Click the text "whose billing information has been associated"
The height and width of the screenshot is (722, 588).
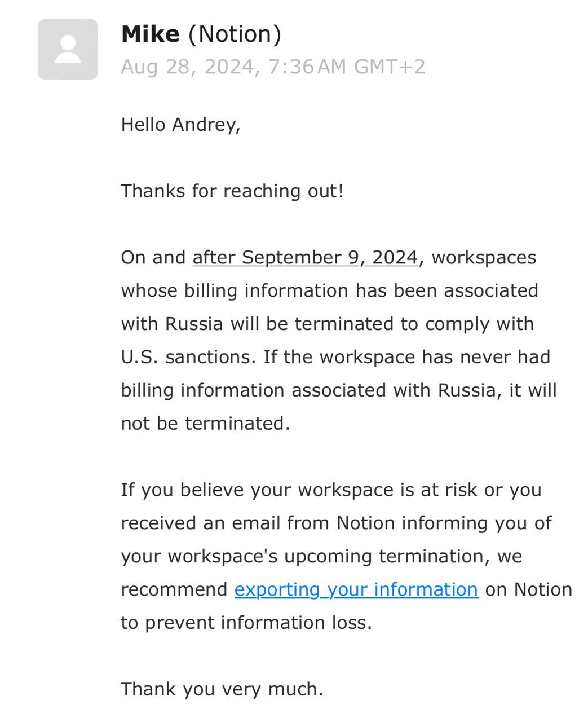pyautogui.click(x=330, y=290)
